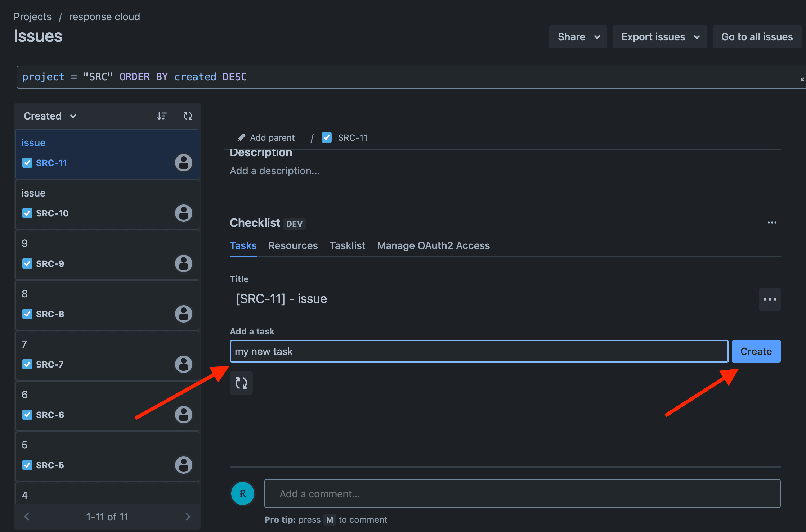Click the user avatar icon on SRC-11
Screen dimensions: 806x532
[183, 162]
